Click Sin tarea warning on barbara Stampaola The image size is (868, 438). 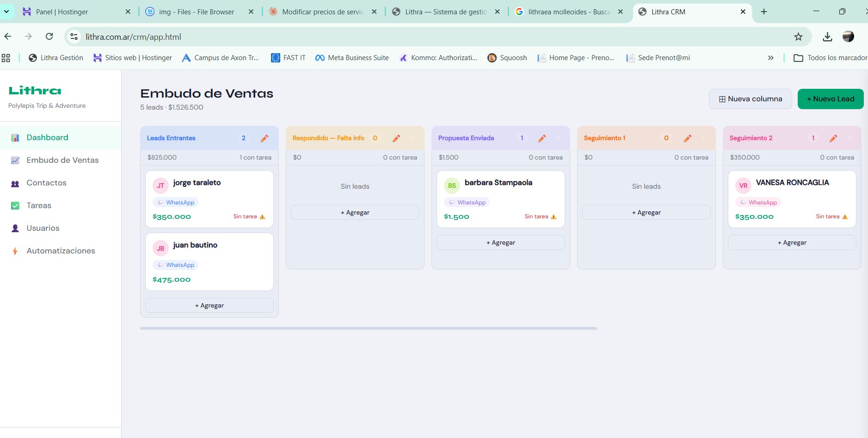click(x=541, y=216)
